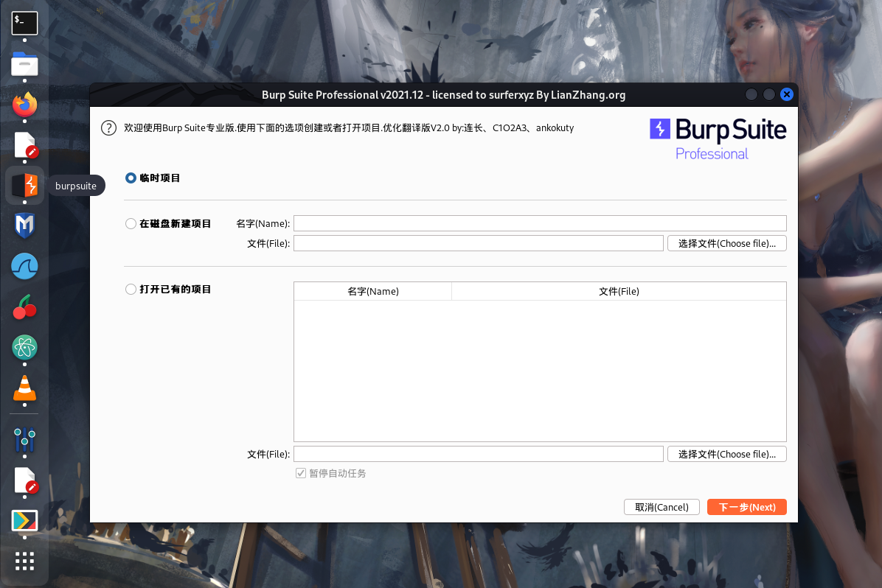Open the file manager dock icon
This screenshot has height=588, width=882.
coord(25,64)
